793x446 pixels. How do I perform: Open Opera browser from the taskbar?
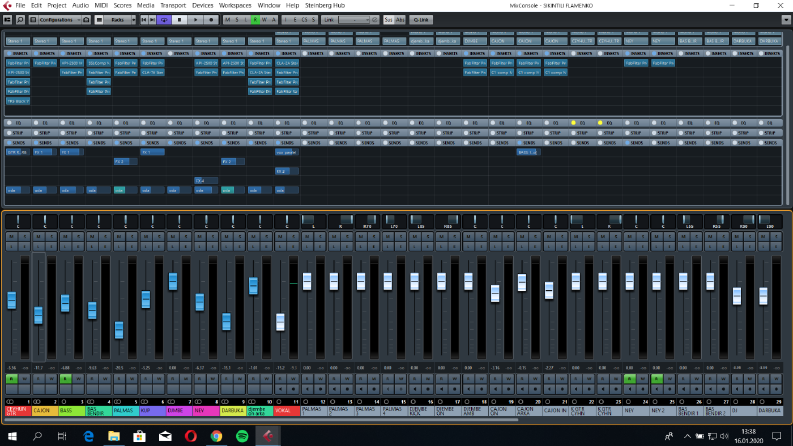tap(191, 436)
